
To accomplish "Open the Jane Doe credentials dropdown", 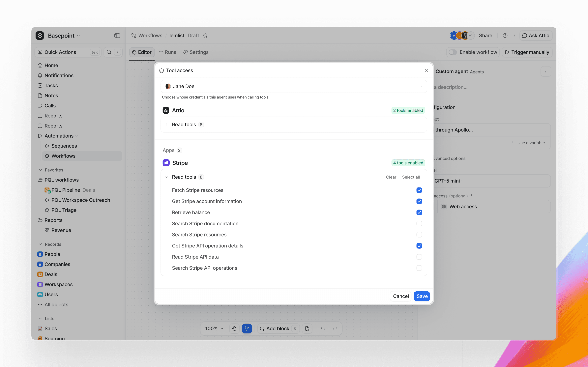I will [294, 86].
